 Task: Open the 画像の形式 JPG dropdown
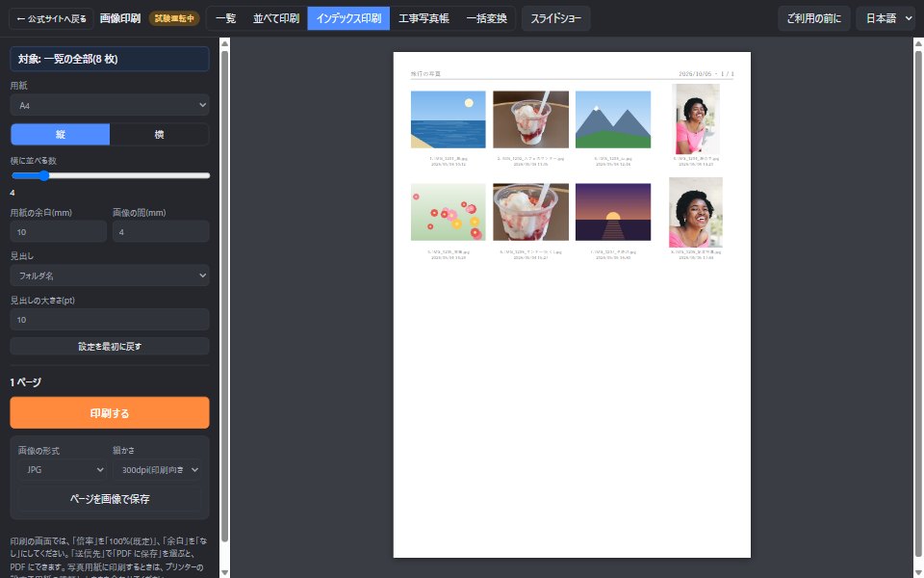62,470
